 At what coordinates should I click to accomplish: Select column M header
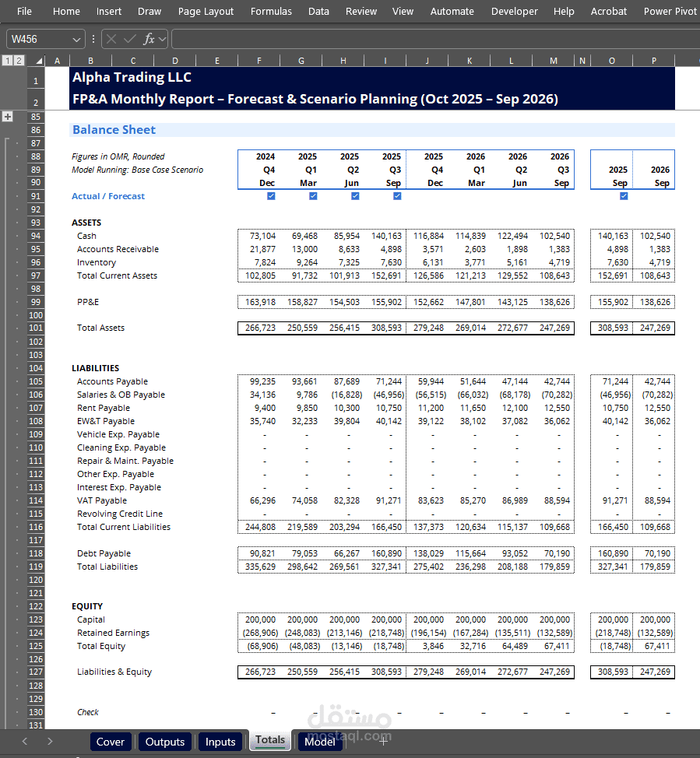[x=554, y=61]
